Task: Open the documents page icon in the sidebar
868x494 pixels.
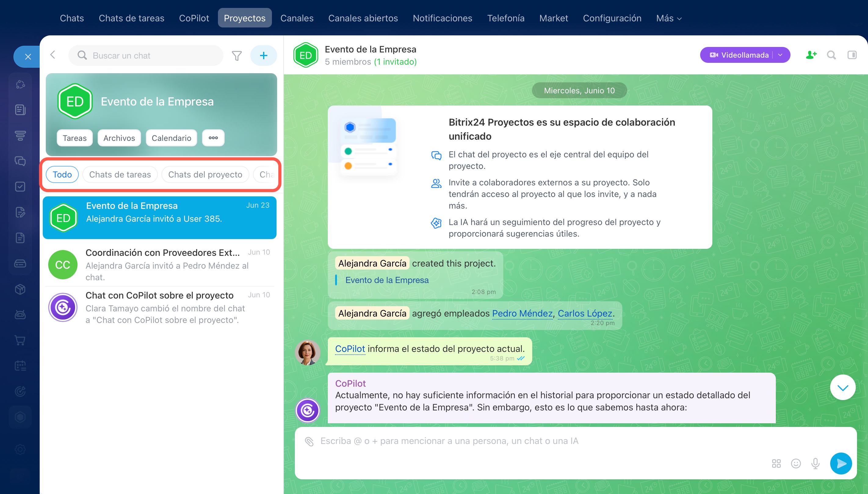Action: click(x=20, y=238)
